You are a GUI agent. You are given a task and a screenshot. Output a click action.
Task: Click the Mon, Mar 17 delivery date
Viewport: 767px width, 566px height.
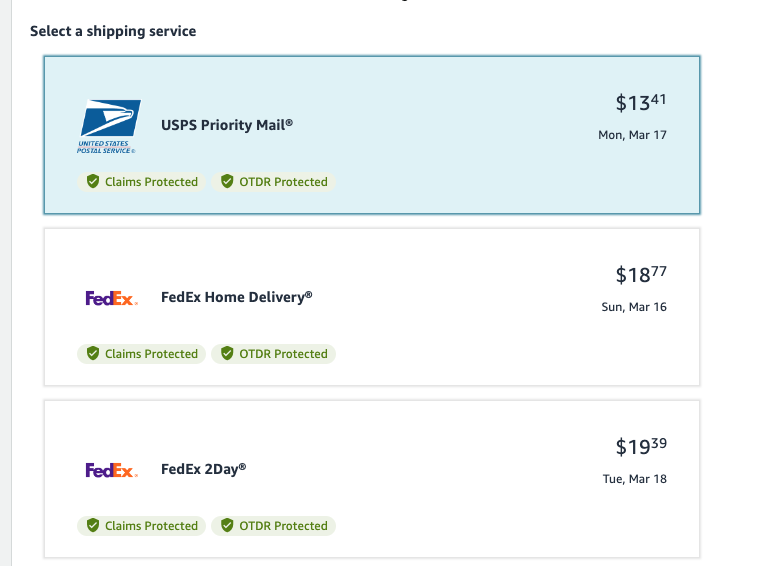pos(632,135)
